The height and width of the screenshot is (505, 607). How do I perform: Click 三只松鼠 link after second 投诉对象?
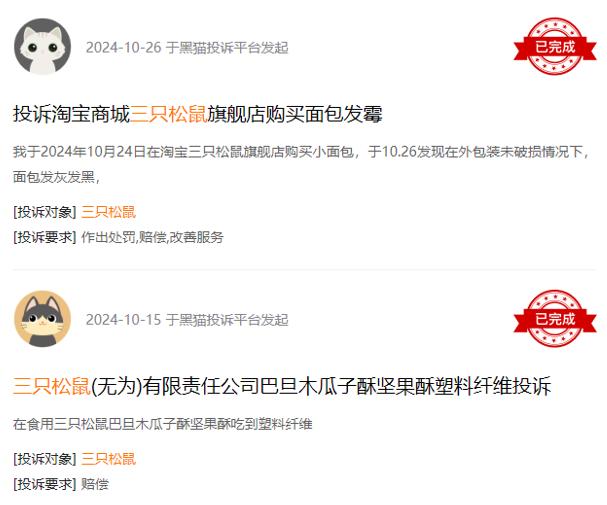(x=108, y=459)
